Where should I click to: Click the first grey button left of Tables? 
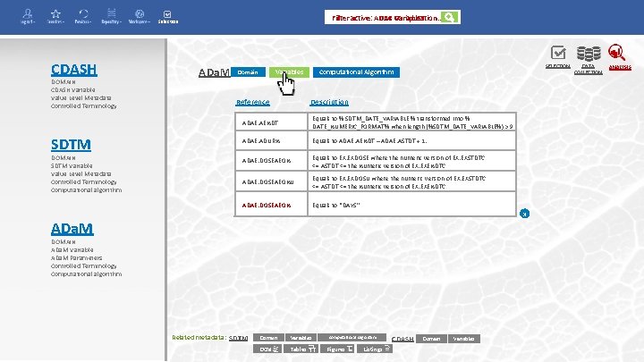267,349
